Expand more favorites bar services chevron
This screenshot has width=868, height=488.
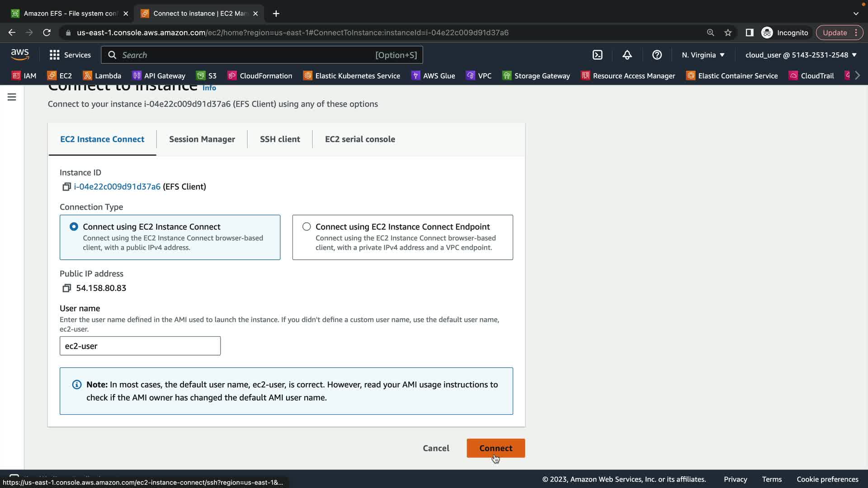857,75
